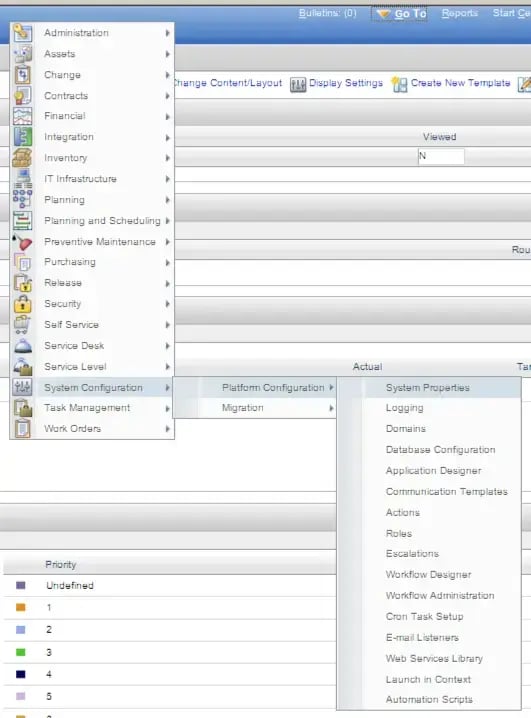
Task: Expand the Migration submenu arrow
Action: click(x=331, y=408)
